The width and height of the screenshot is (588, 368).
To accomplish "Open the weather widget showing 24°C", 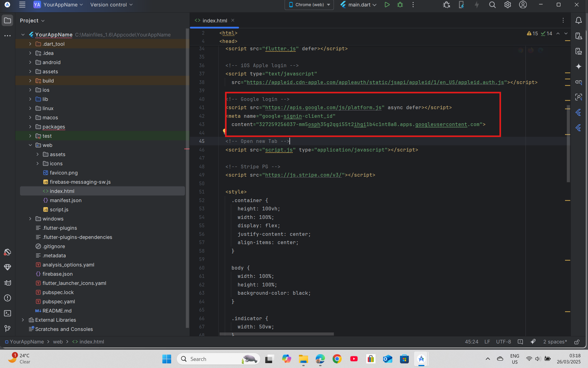I will point(19,358).
